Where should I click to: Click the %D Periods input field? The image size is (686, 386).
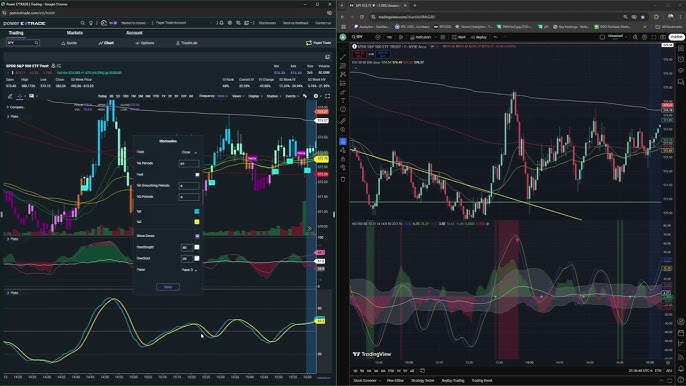click(x=189, y=197)
